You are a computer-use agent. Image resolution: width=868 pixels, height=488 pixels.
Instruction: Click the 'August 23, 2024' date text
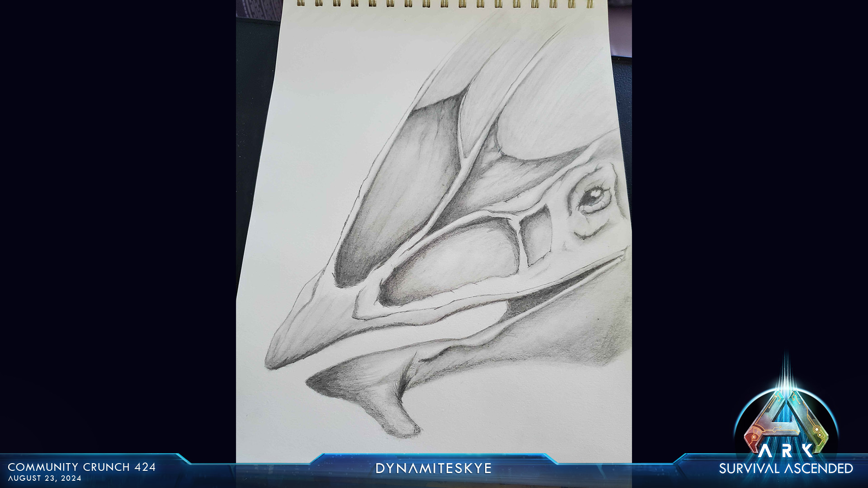[x=45, y=478]
